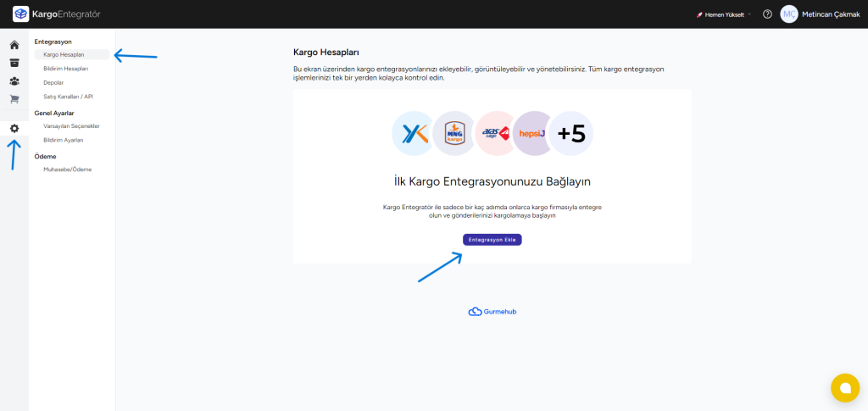Open the shipments box icon in sidebar
This screenshot has width=868, height=411.
14,63
